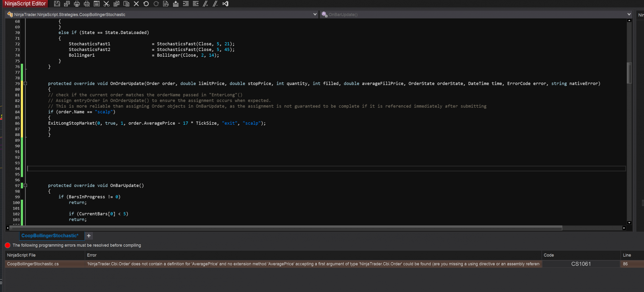Click the vertical scrollbar down arrow
Screen dimensions: 644x292
click(629, 223)
